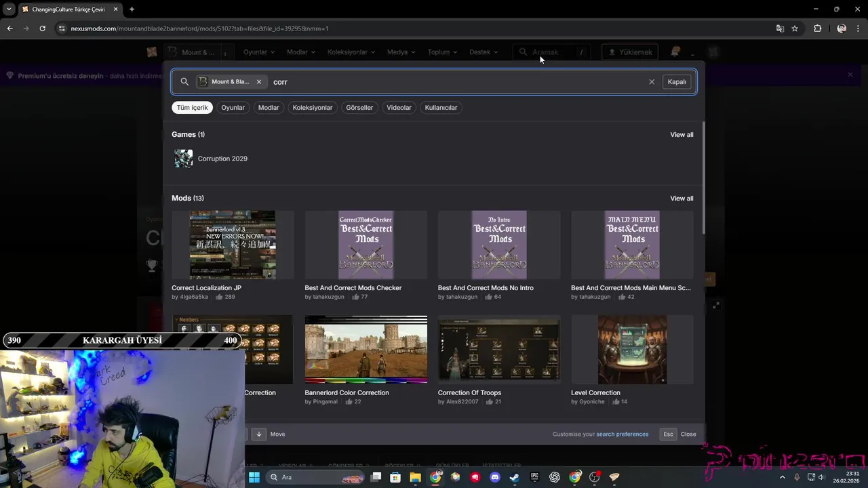Click author Alex822007 under Correction Of Troops

click(x=462, y=402)
